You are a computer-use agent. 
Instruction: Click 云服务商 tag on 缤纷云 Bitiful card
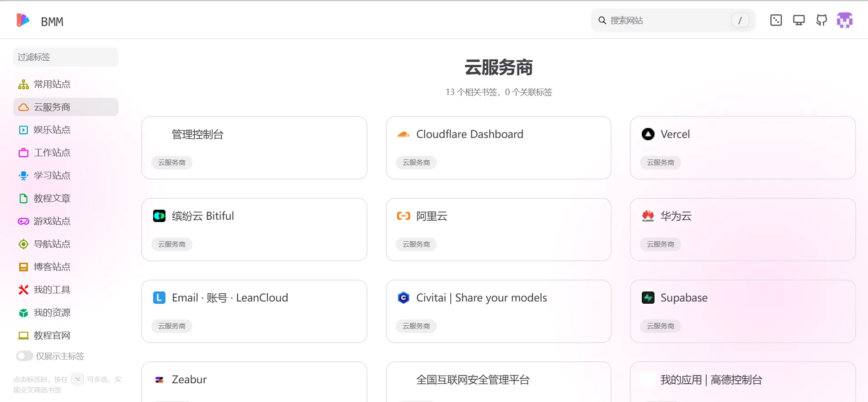tap(172, 244)
